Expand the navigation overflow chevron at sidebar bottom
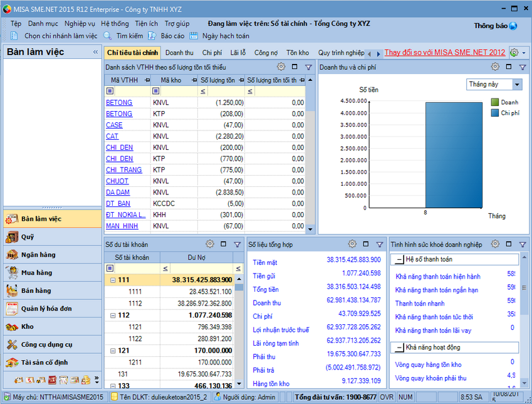 [x=96, y=380]
